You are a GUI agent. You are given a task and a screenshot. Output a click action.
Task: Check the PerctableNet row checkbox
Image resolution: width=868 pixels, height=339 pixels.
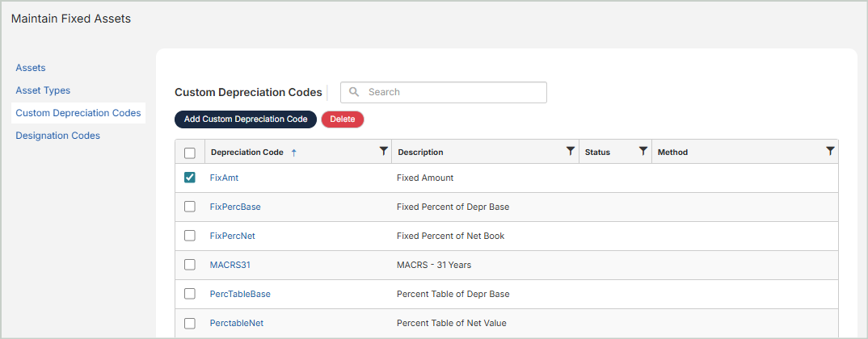click(190, 323)
